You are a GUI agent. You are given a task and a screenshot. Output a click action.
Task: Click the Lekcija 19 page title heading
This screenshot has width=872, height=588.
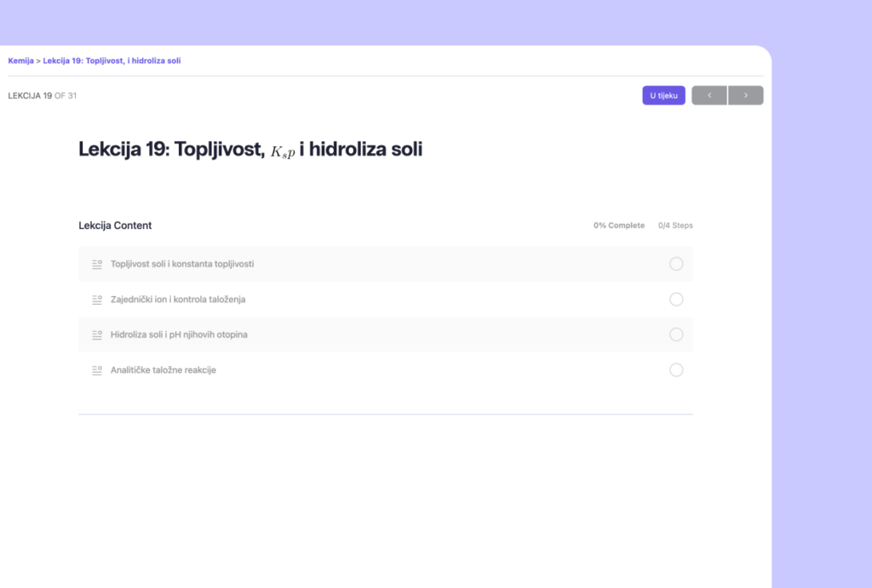[x=250, y=150]
